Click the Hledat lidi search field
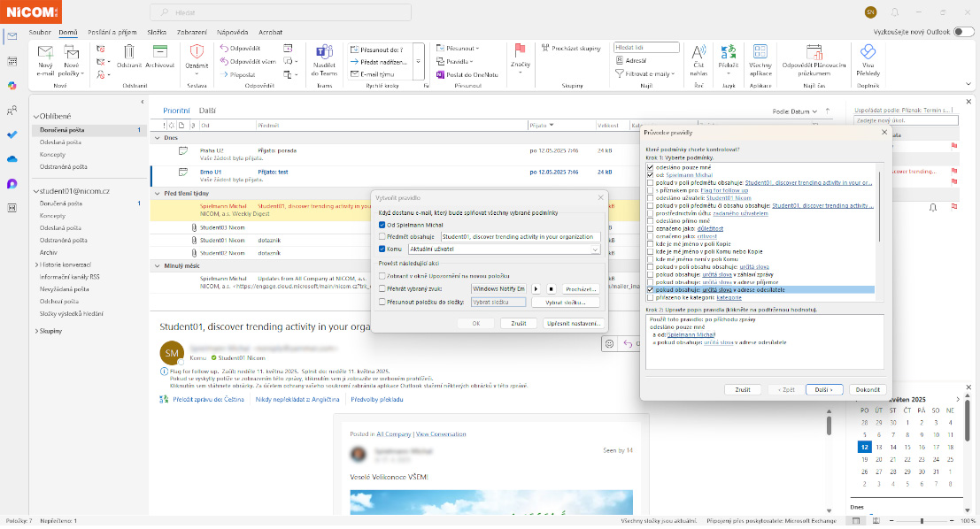 644,45
